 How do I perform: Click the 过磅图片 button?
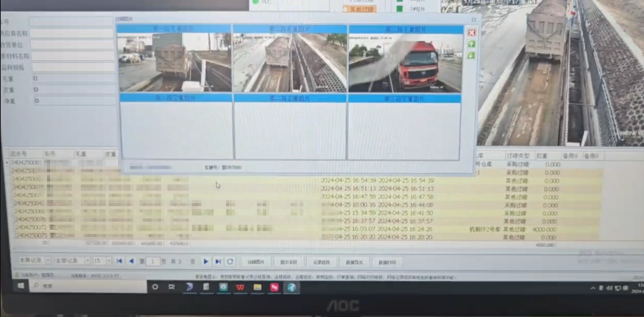[x=256, y=262]
